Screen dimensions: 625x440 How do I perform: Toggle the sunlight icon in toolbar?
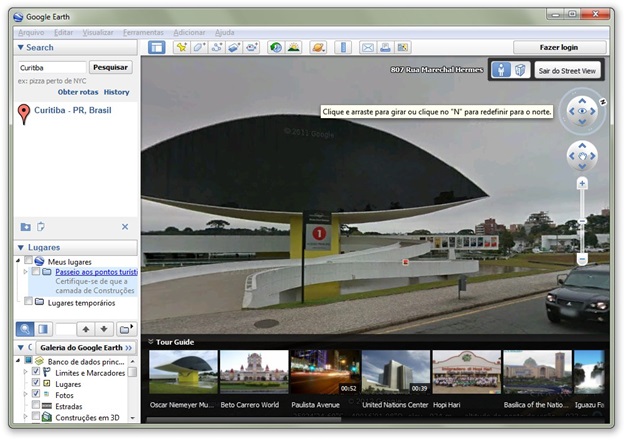point(294,47)
